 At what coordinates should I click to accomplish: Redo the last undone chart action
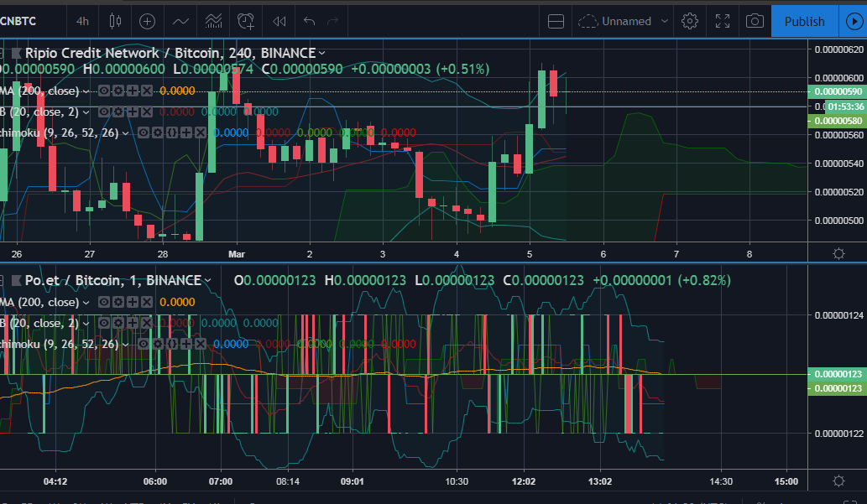(x=333, y=22)
